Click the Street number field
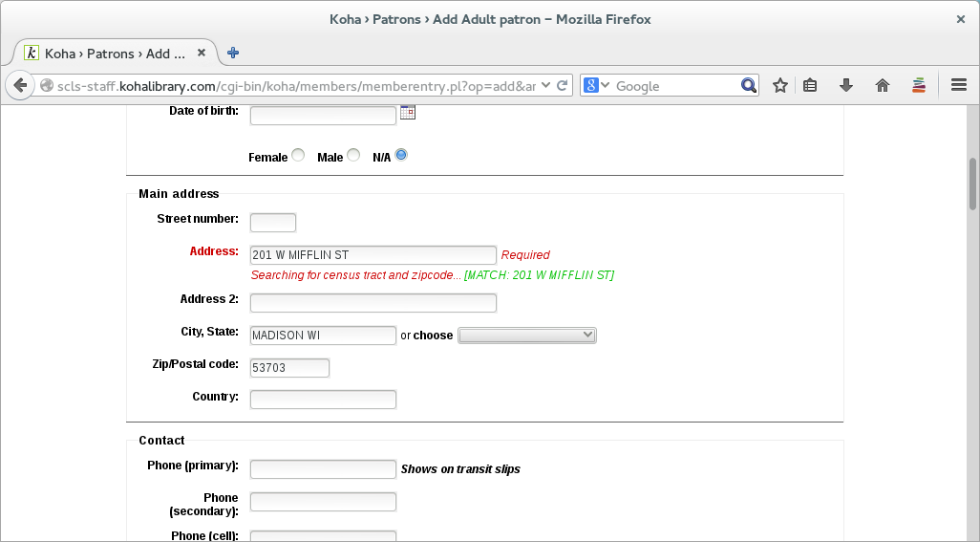 click(273, 223)
